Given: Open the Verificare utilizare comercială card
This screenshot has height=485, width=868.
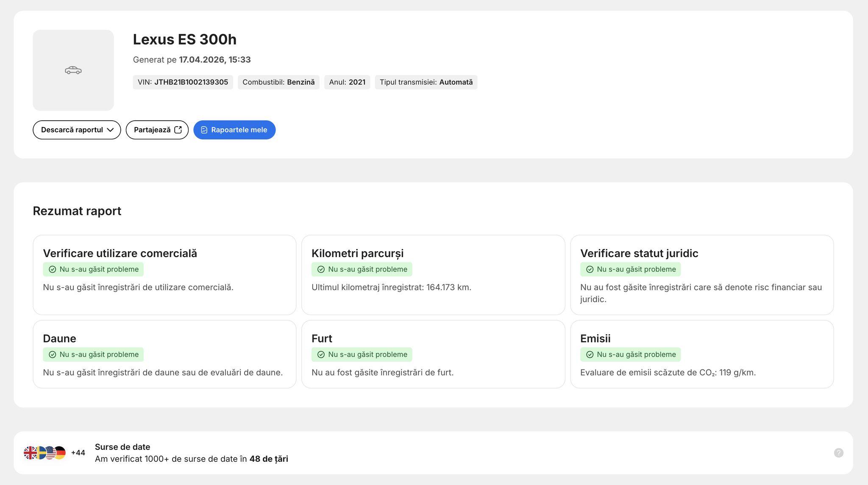Looking at the screenshot, I should pos(164,275).
